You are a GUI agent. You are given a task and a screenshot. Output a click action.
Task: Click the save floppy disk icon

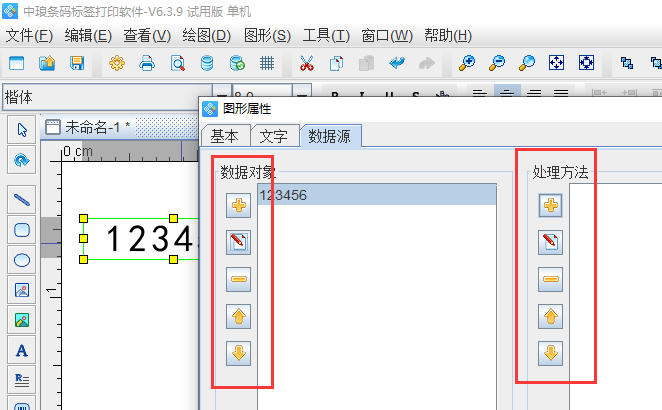[x=77, y=63]
